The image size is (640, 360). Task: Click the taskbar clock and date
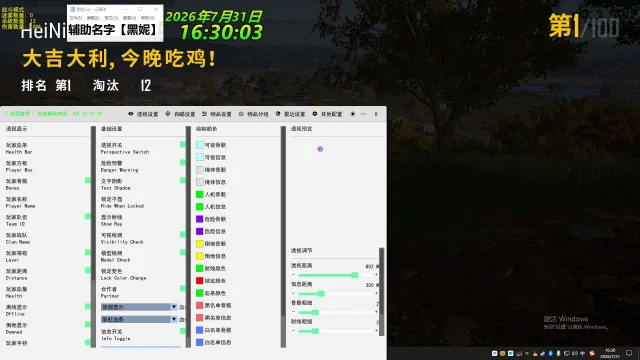[610, 353]
